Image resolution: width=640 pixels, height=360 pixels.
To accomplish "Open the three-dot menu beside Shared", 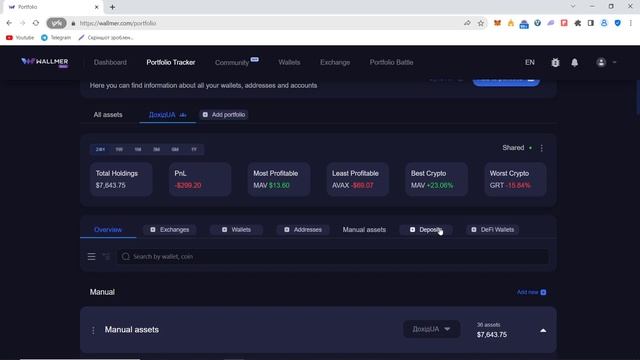I will tap(542, 148).
